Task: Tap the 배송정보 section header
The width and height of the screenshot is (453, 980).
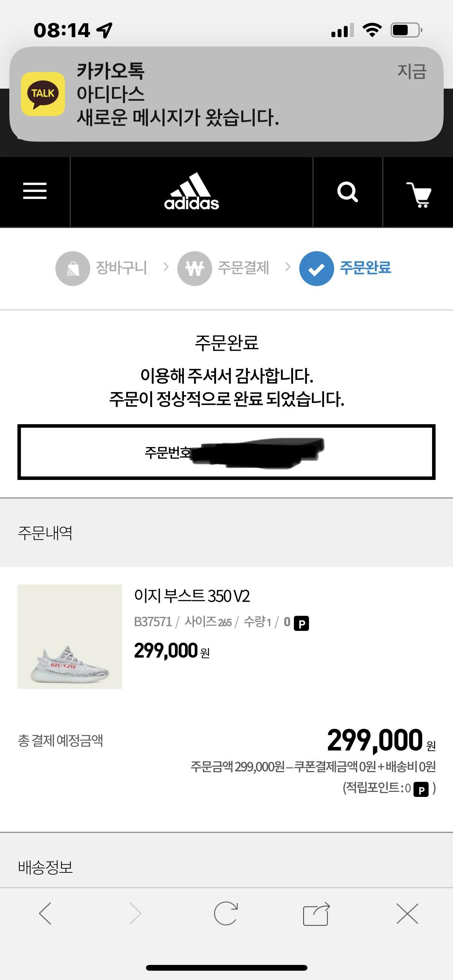Action: click(x=45, y=867)
